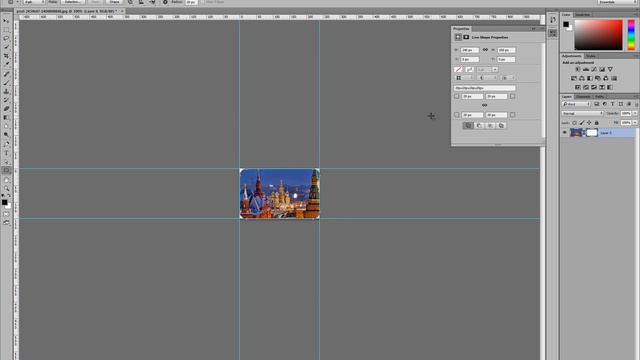Select the Clone Stamp tool
Screen dimensions: 640x360
[6, 91]
